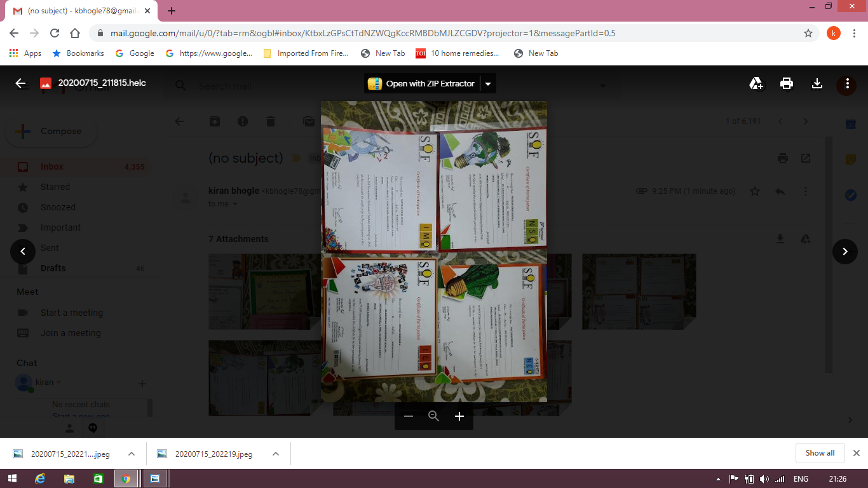Click the 20200715_211815.heic file name
The height and width of the screenshot is (488, 868).
click(102, 83)
